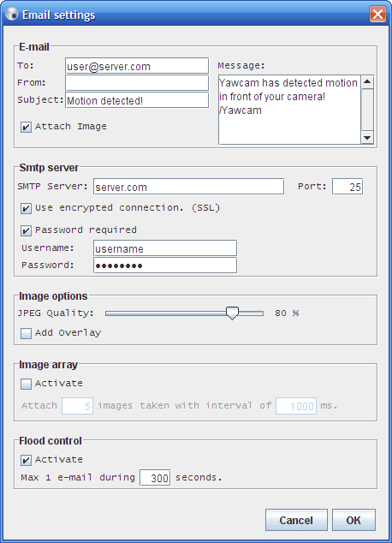Turn off Flood control Activate checkbox

26,460
